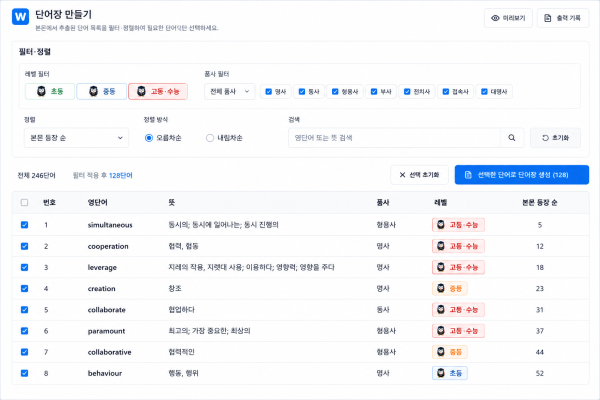The height and width of the screenshot is (400, 600).
Task: Click the level badge icon in creation row
Action: click(441, 288)
